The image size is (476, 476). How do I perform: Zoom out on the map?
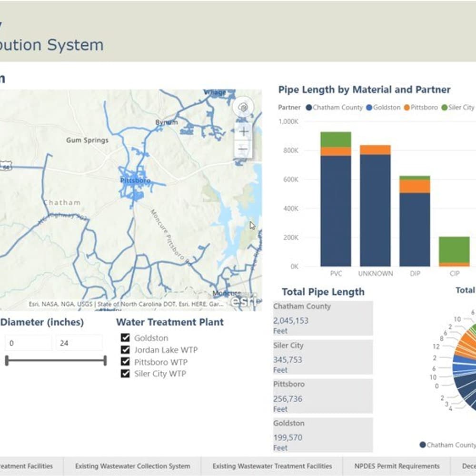(243, 149)
